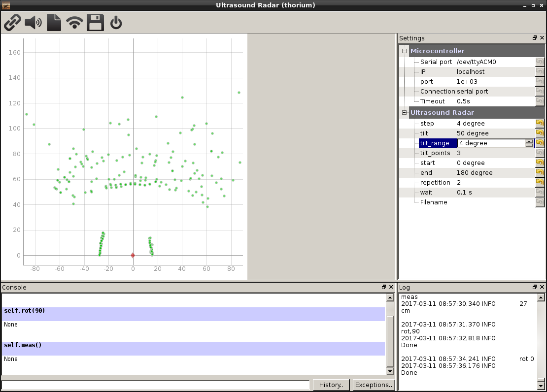This screenshot has height=392, width=547.
Task: Close the Log panel
Action: 542,287
